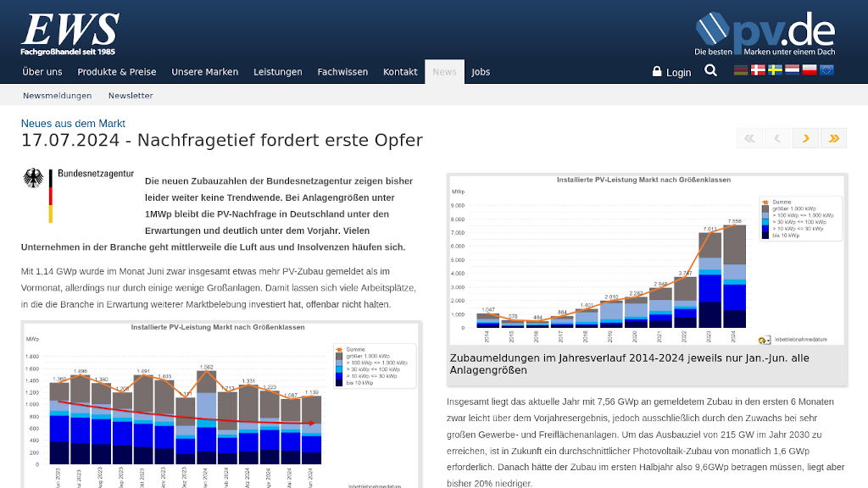Go to first news article (double left arrow)
The width and height of the screenshot is (868, 488).
point(749,138)
